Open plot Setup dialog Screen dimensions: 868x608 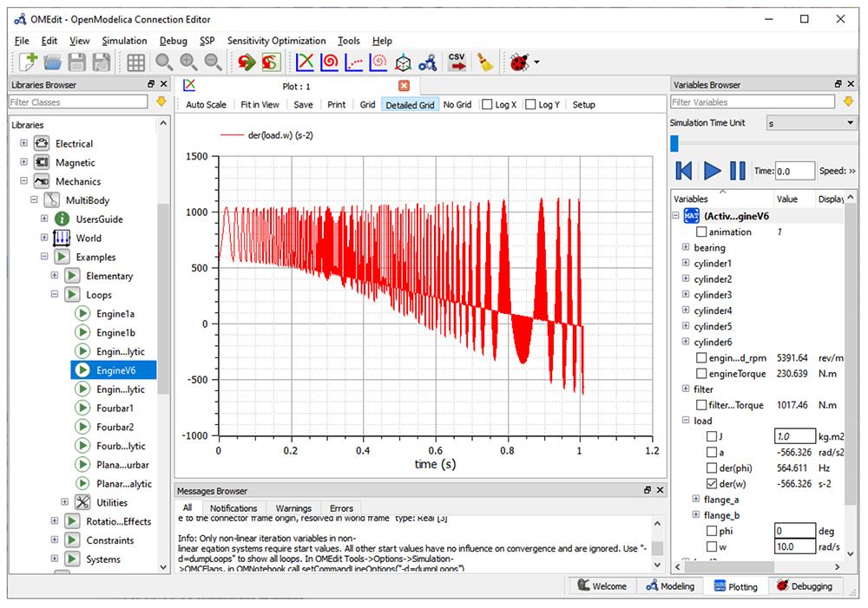583,105
